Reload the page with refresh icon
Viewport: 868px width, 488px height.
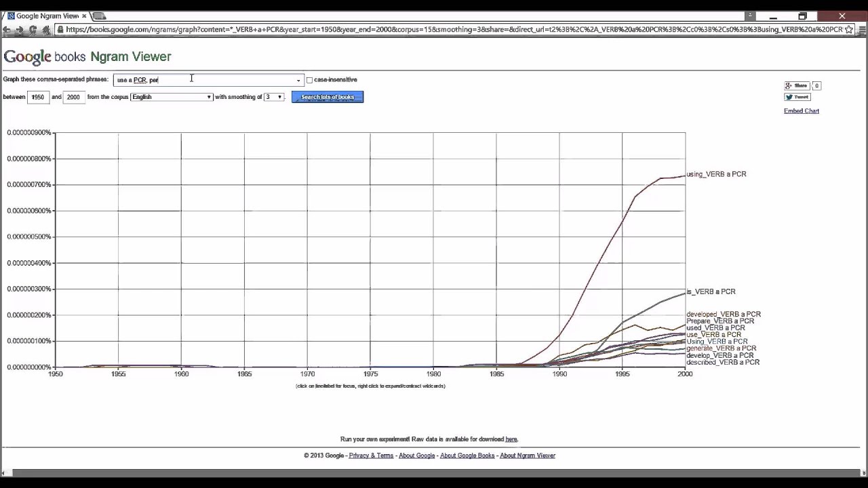tap(33, 30)
